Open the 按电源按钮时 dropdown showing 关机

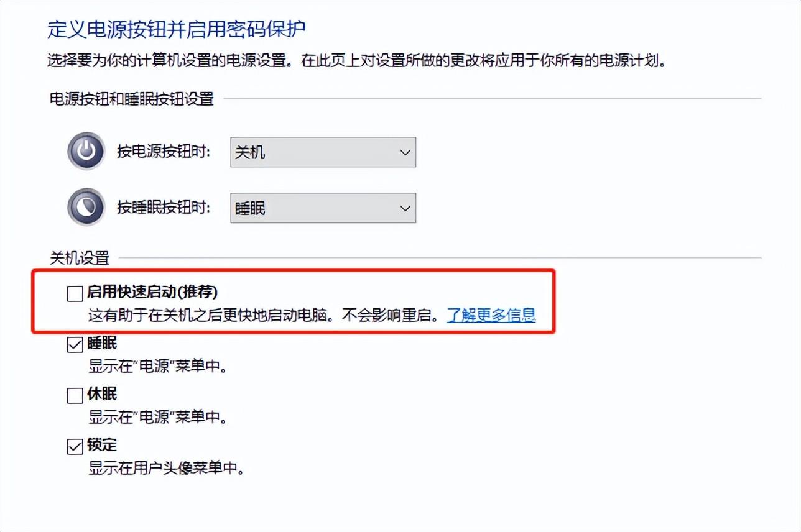pos(323,152)
